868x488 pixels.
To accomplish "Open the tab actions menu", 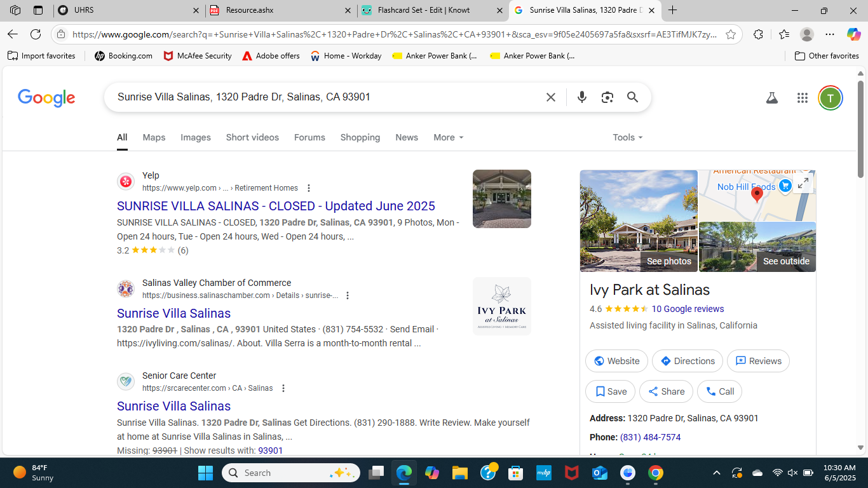I will pyautogui.click(x=38, y=10).
